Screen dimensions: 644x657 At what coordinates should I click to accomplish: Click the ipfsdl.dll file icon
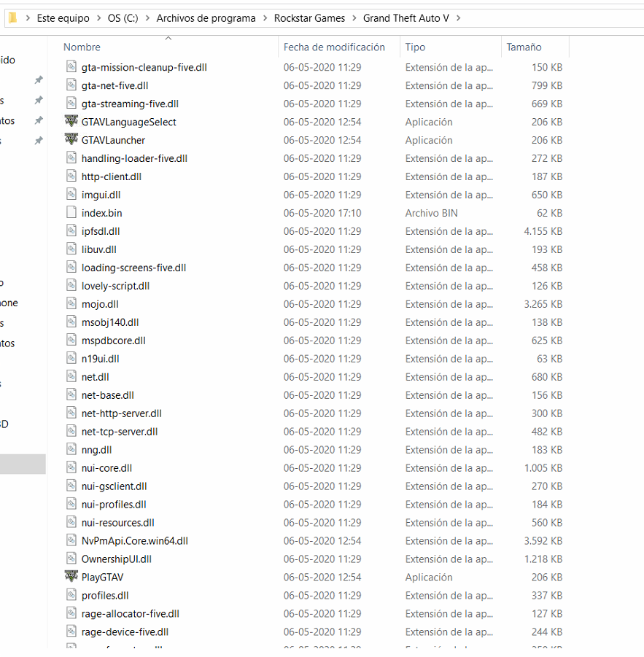coord(71,231)
